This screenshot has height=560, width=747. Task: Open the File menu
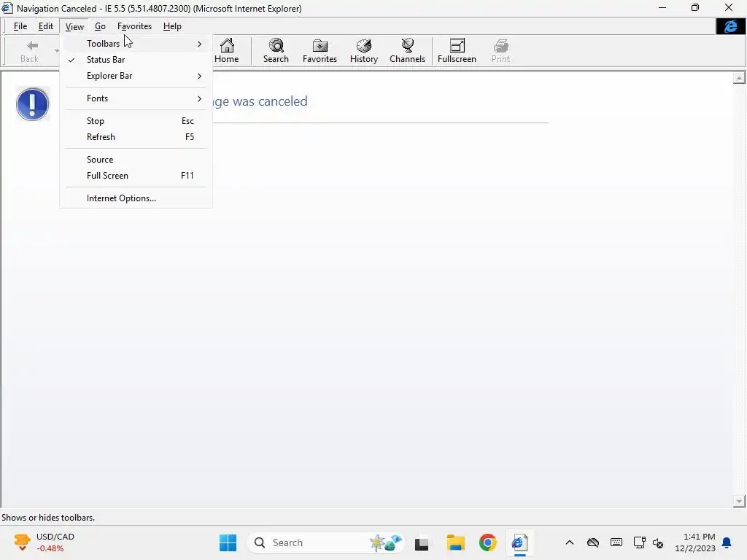pyautogui.click(x=20, y=26)
